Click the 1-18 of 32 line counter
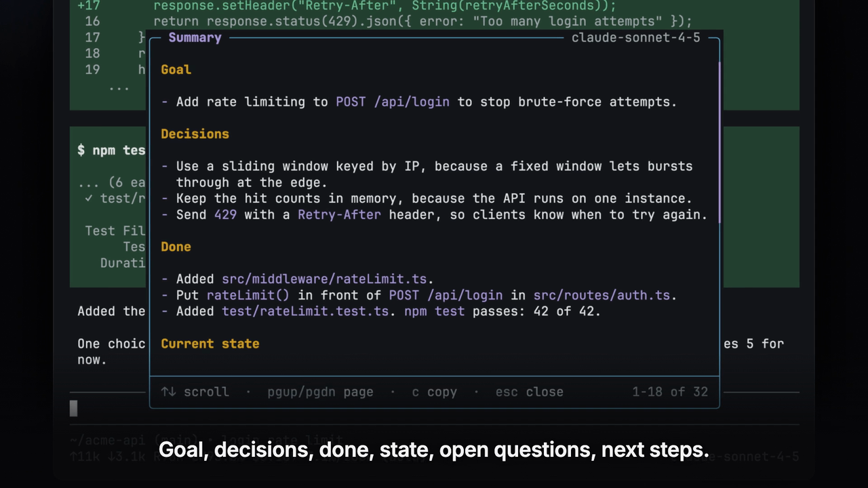 [670, 392]
